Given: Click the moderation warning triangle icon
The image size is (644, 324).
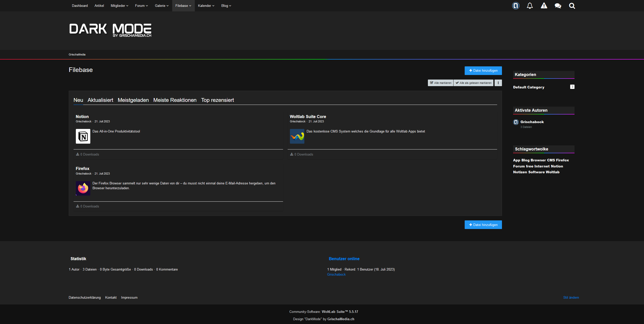Looking at the screenshot, I should point(544,6).
